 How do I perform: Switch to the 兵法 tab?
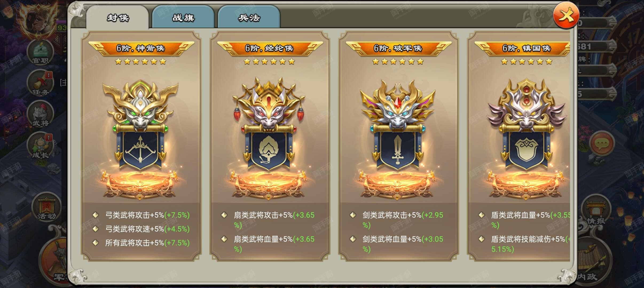point(249,17)
